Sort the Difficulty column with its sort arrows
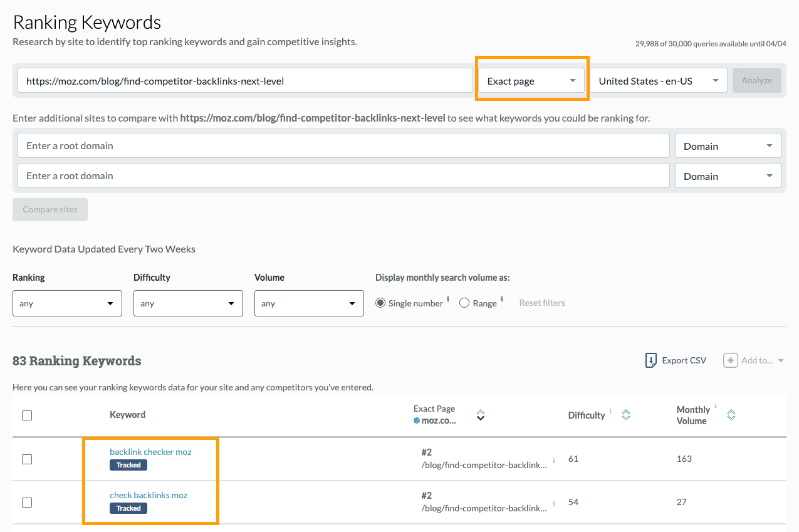Image resolution: width=799 pixels, height=532 pixels. [x=625, y=414]
